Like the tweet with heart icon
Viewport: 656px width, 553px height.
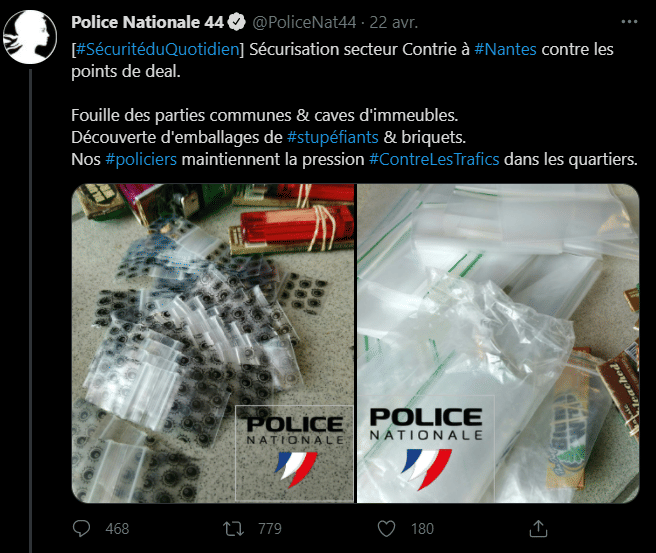tap(386, 529)
